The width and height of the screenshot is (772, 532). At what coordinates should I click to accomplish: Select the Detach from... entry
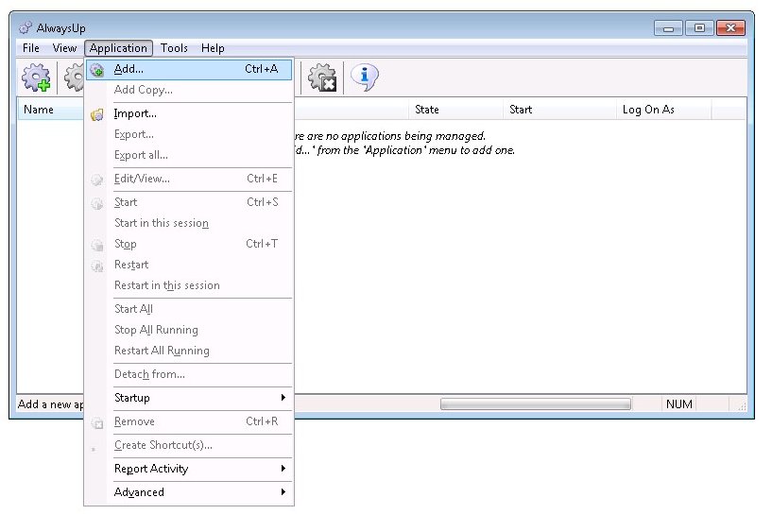click(x=189, y=374)
